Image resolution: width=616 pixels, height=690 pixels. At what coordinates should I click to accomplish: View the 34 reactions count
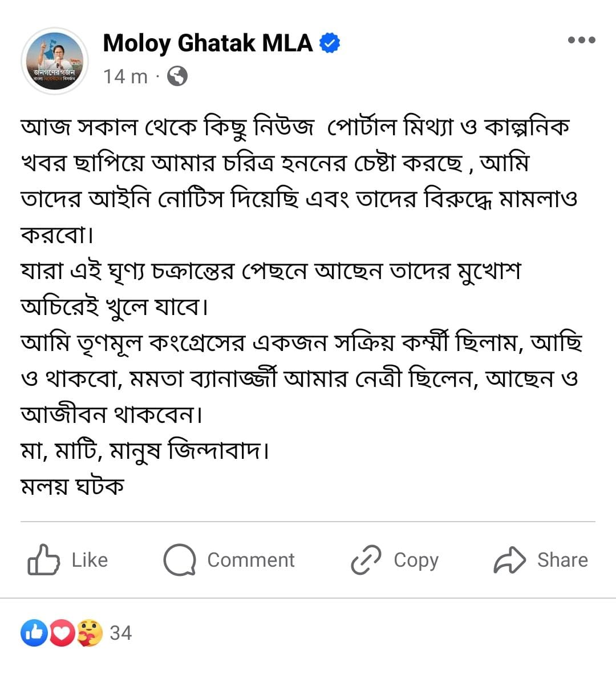click(x=121, y=633)
